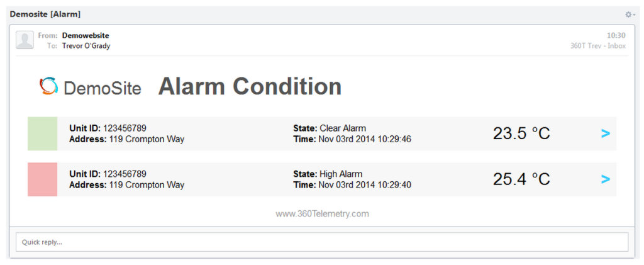Click recipient Trevor O'Grady
This screenshot has height=265, width=644.
(x=86, y=45)
